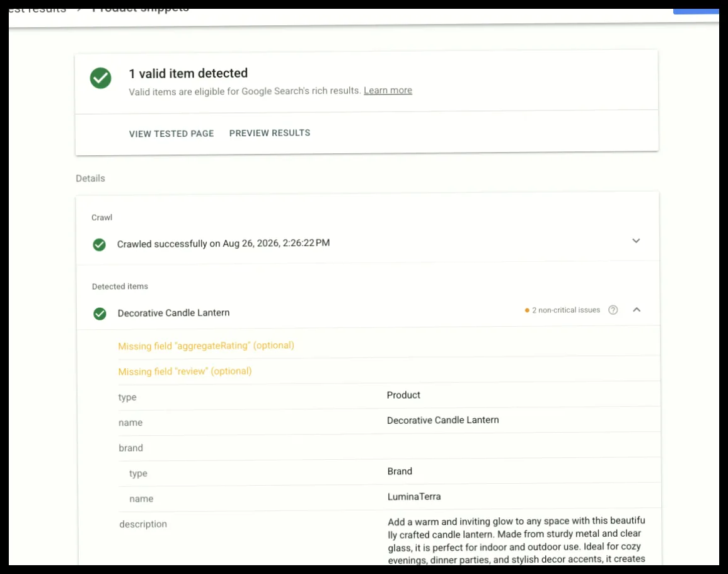This screenshot has height=574, width=728.
Task: Click "Decorative Candle Lantern" detected item title
Action: 173,313
